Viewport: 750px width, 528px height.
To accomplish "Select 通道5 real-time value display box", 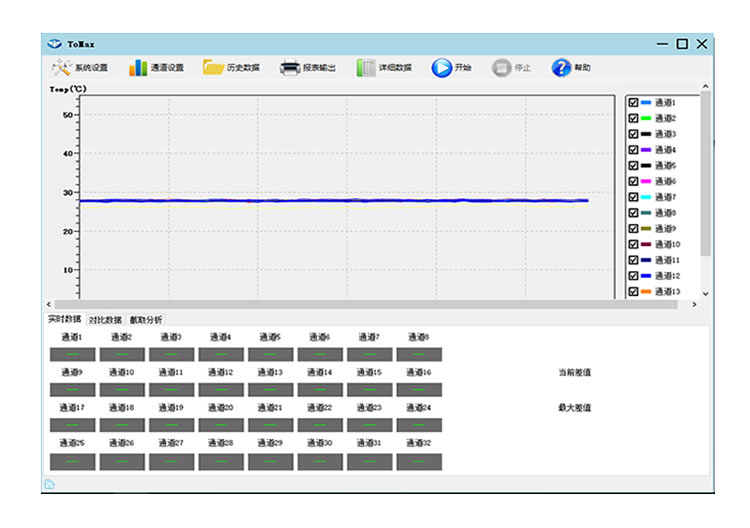I will [271, 354].
